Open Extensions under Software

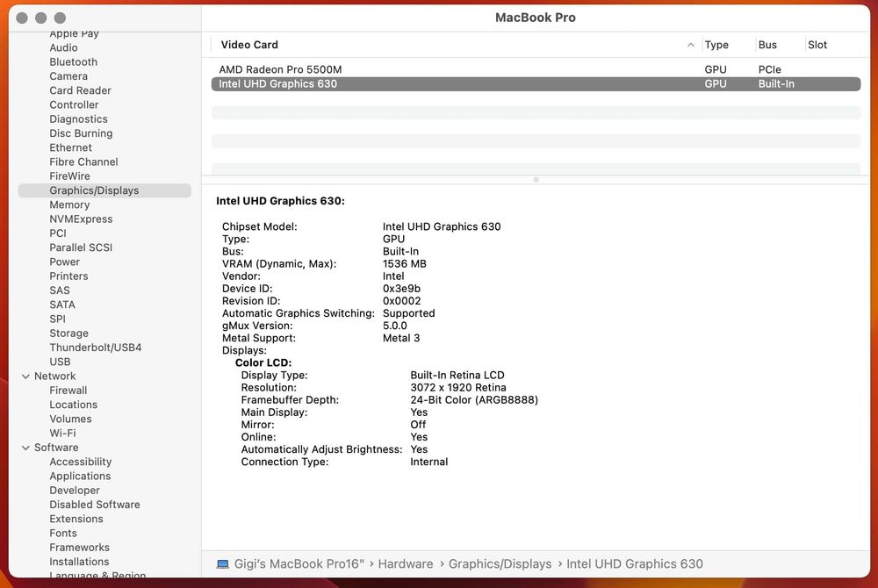tap(76, 519)
